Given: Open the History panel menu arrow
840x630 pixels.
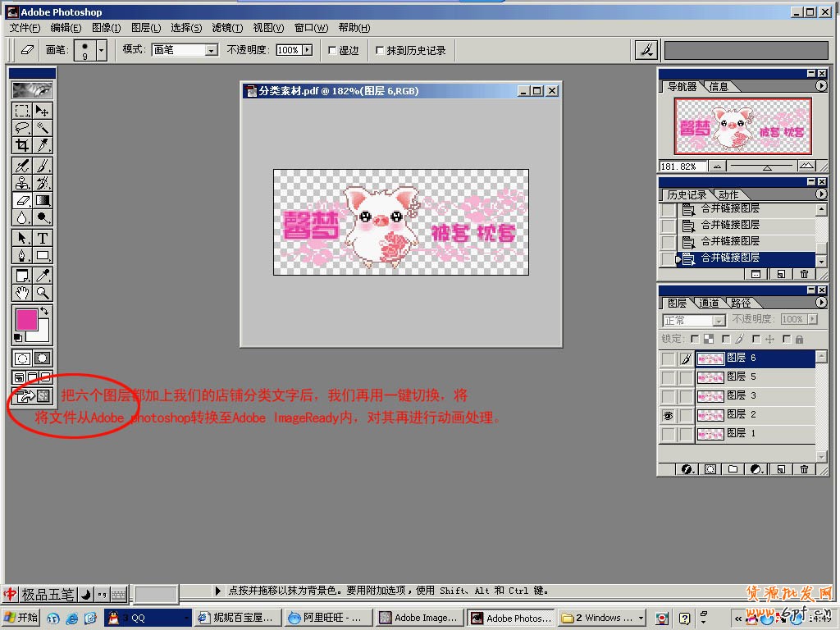Looking at the screenshot, I should [820, 194].
